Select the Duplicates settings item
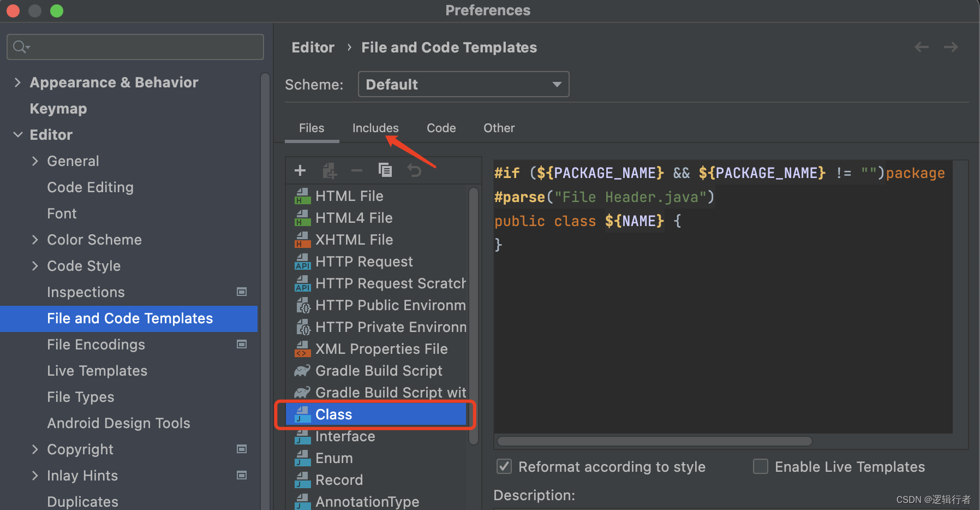This screenshot has height=510, width=980. [x=82, y=501]
